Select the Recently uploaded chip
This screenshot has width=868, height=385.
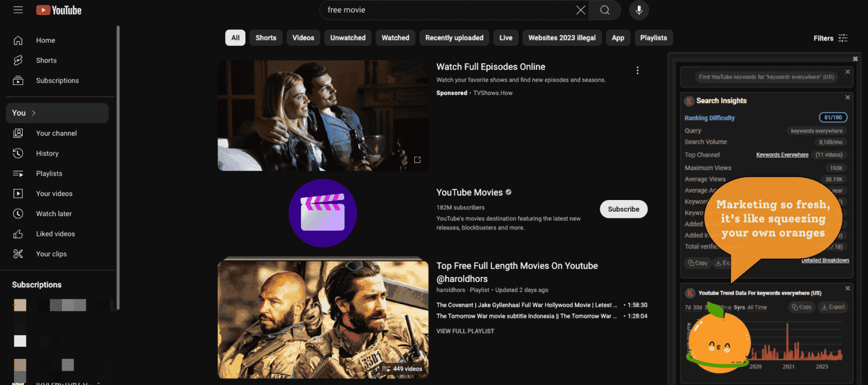[x=454, y=38]
